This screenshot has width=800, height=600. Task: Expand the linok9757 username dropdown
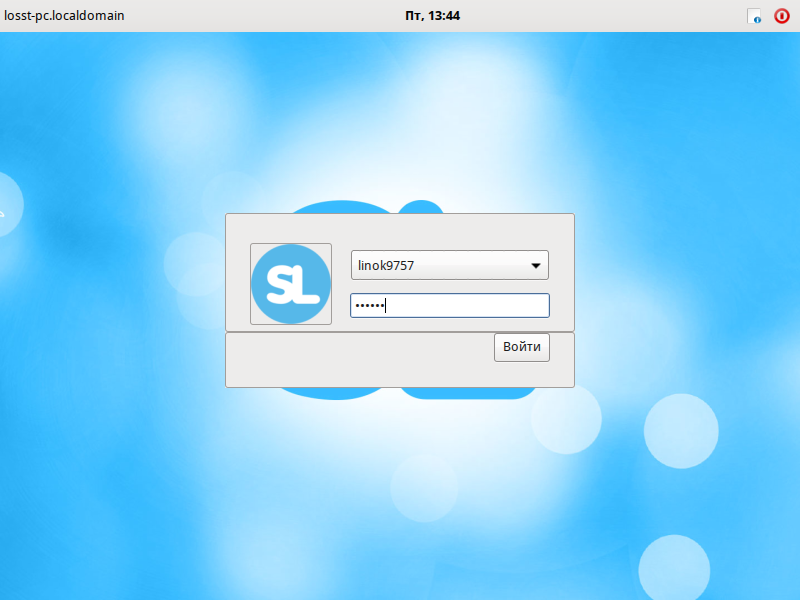[449, 265]
